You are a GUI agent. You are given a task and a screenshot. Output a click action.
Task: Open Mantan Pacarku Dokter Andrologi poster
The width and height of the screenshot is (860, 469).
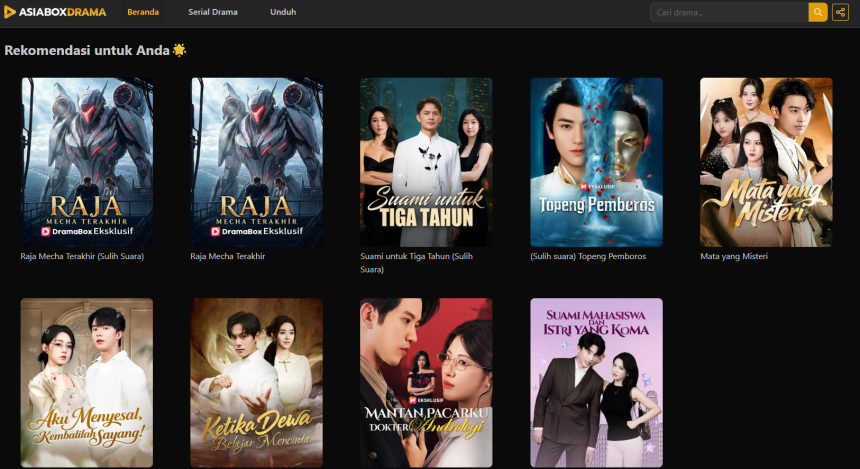pyautogui.click(x=426, y=383)
